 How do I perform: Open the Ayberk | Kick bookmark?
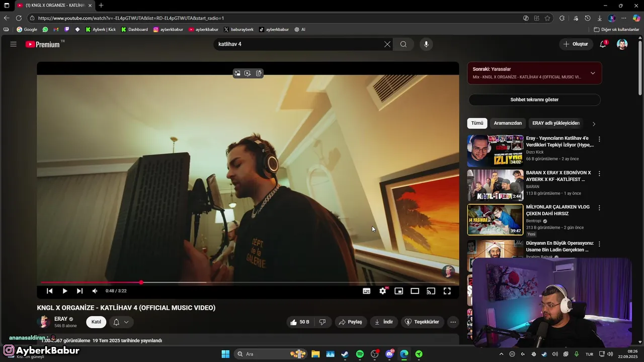coord(101,30)
